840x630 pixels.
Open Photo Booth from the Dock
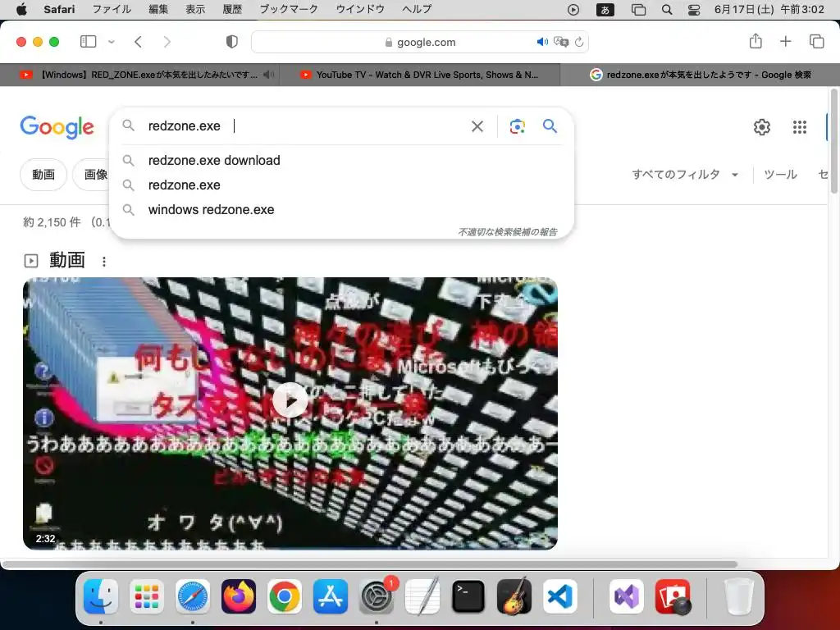[x=673, y=597]
